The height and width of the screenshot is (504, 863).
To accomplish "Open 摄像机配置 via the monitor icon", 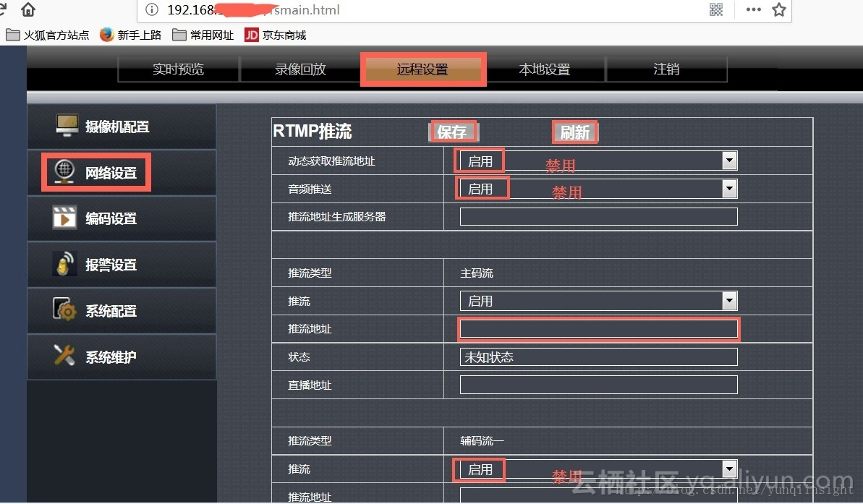I will tap(67, 125).
